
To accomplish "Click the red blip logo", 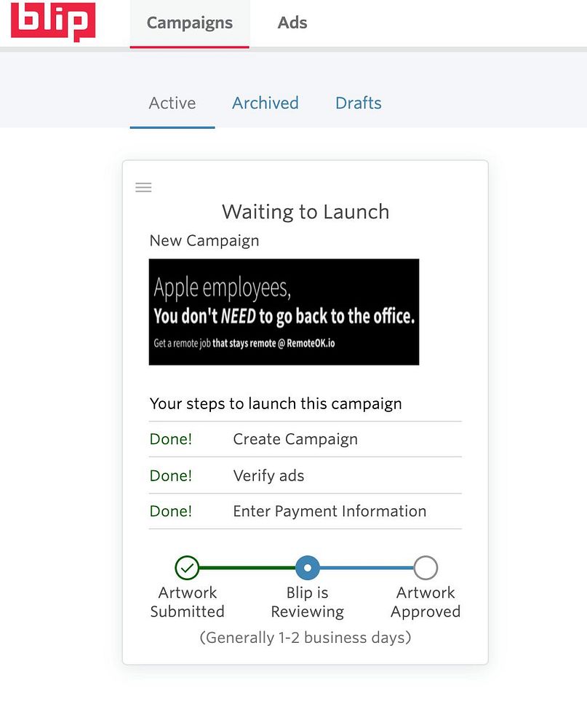I will [53, 22].
